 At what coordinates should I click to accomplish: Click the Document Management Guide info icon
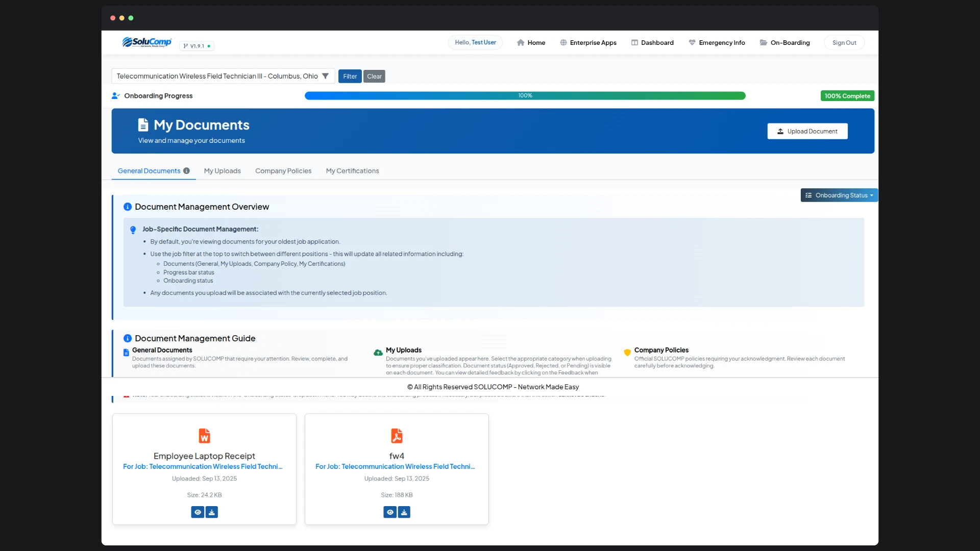(x=128, y=338)
